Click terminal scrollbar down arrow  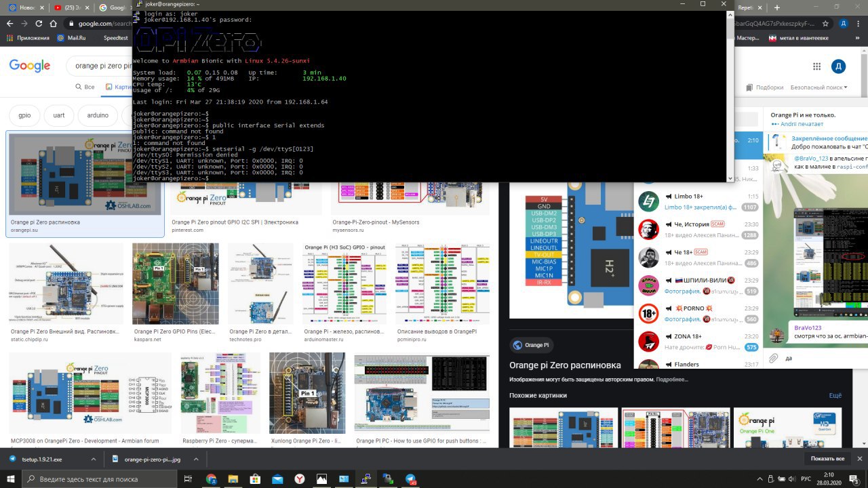(730, 178)
